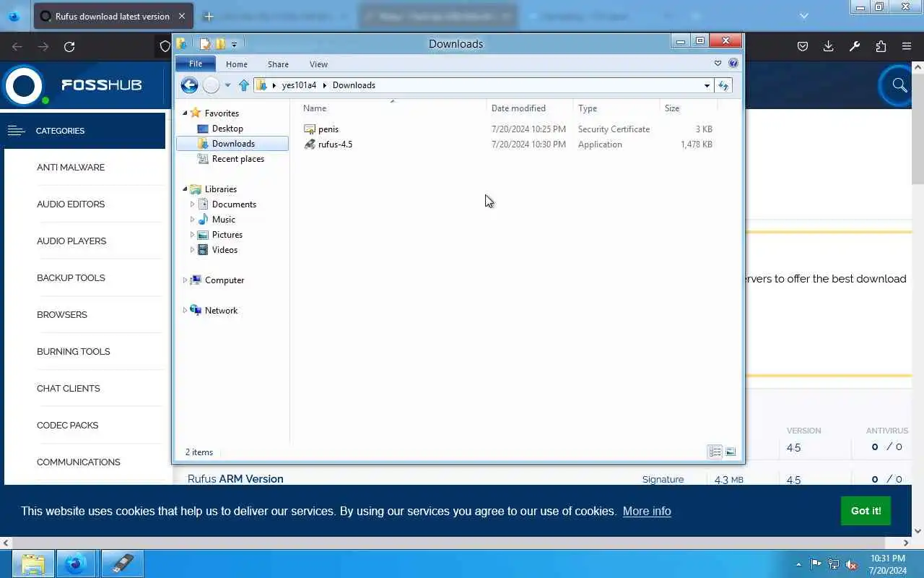The width and height of the screenshot is (924, 578).
Task: Expand the Computer node in navigation pane
Action: point(185,280)
